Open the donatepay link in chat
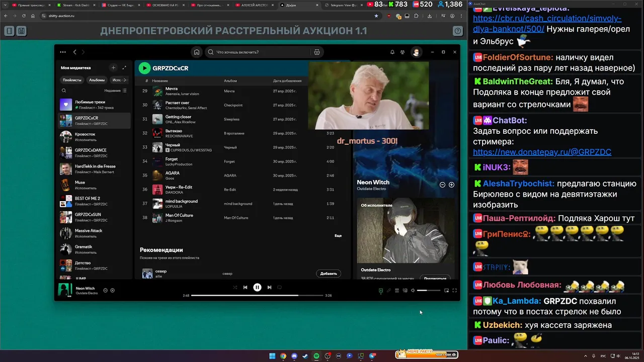644x362 pixels. [542, 152]
